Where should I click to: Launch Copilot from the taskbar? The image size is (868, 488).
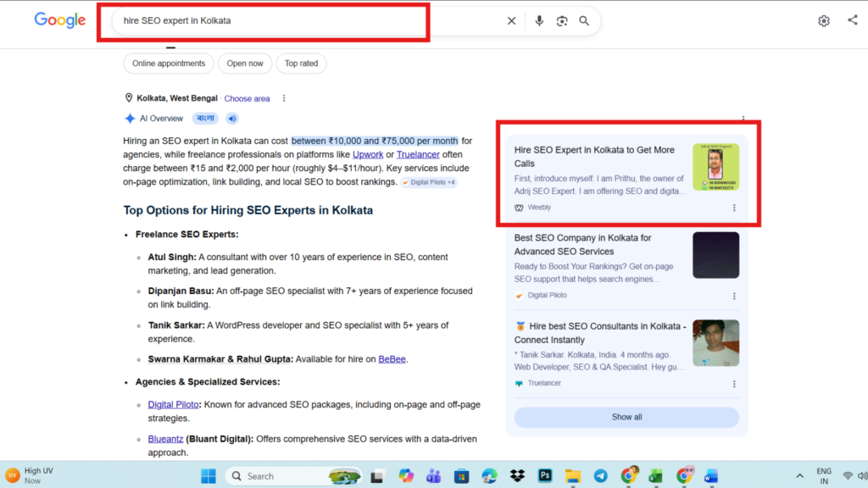406,476
